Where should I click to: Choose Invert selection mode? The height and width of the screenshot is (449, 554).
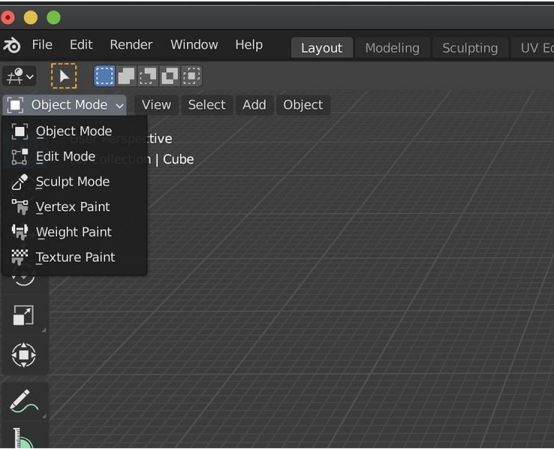tap(170, 76)
